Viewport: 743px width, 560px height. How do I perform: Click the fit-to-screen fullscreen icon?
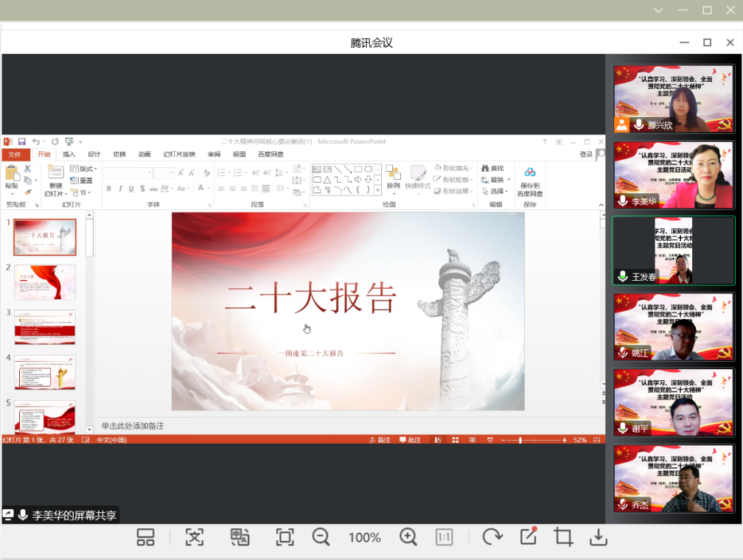click(x=285, y=537)
